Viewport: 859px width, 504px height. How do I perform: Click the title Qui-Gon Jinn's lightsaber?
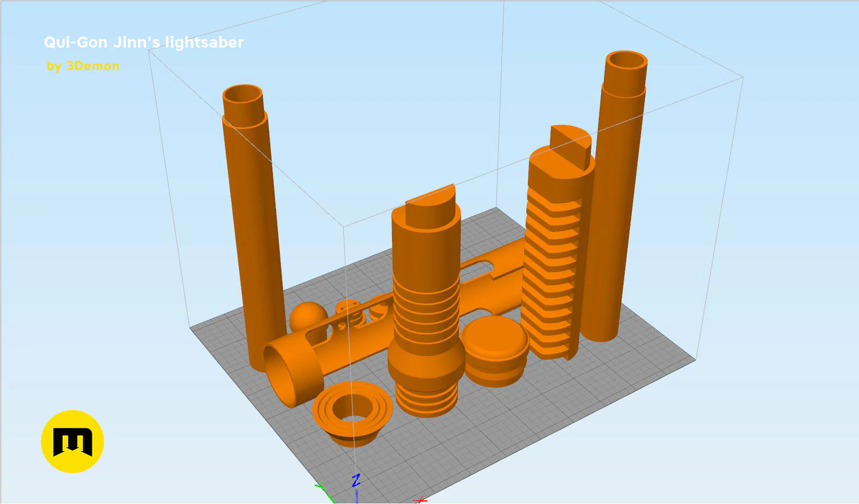click(144, 42)
